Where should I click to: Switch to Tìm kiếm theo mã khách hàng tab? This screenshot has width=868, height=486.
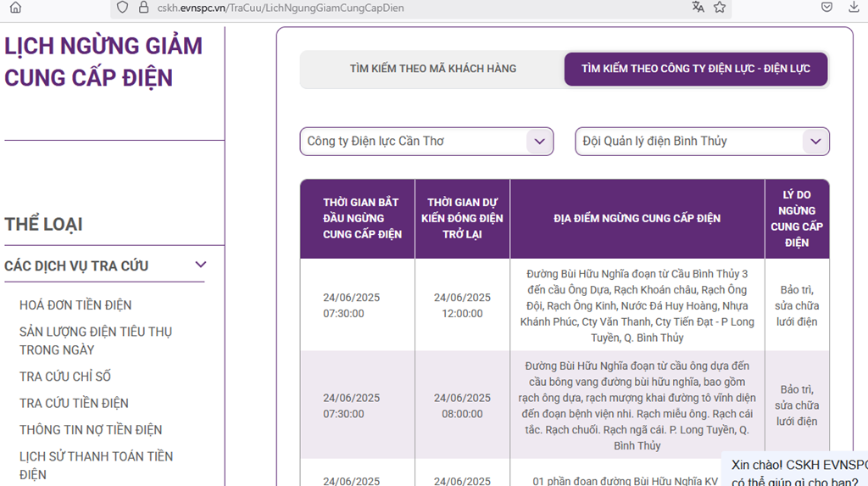pyautogui.click(x=433, y=69)
